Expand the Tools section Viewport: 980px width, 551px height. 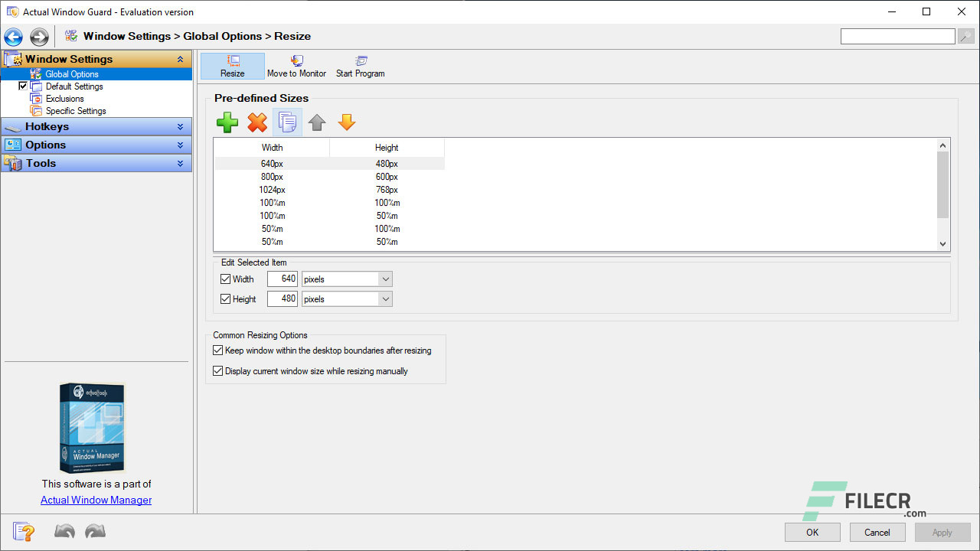tap(180, 164)
